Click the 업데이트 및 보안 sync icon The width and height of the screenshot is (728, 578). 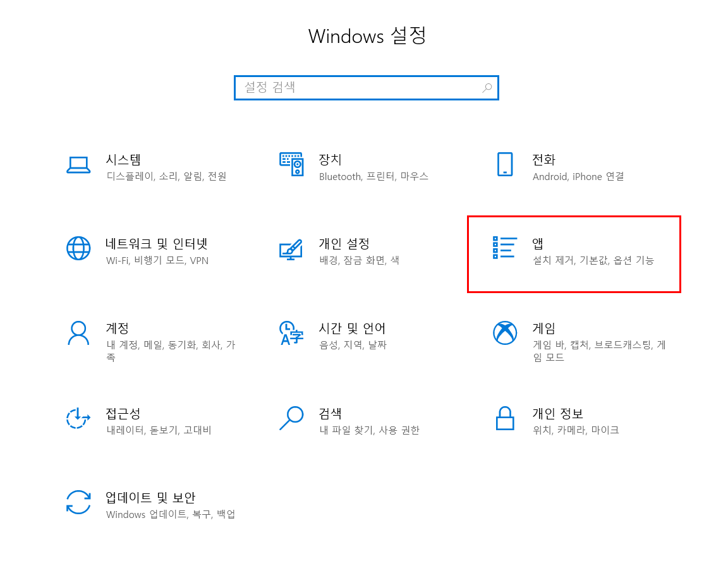78,502
